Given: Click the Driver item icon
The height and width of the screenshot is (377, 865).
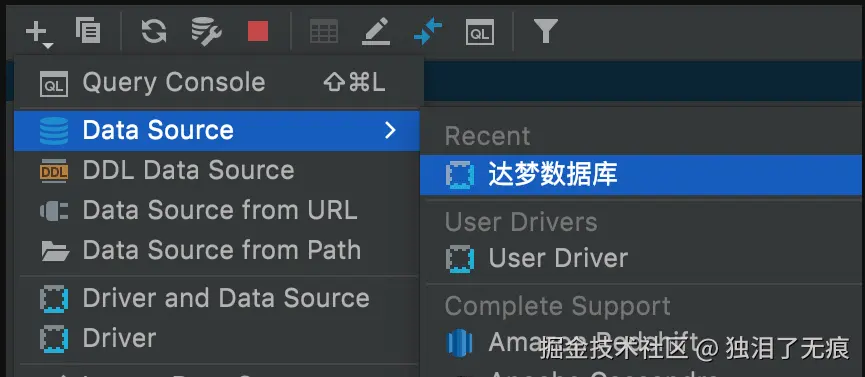Looking at the screenshot, I should click(54, 339).
